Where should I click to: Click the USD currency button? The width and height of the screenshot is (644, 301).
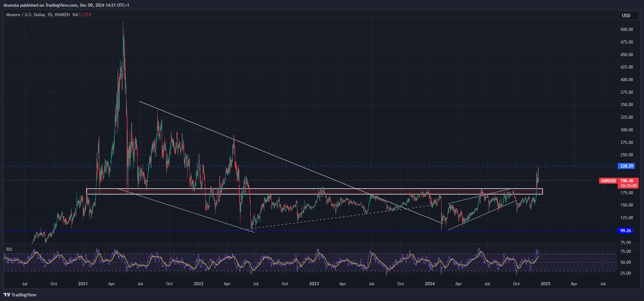629,15
